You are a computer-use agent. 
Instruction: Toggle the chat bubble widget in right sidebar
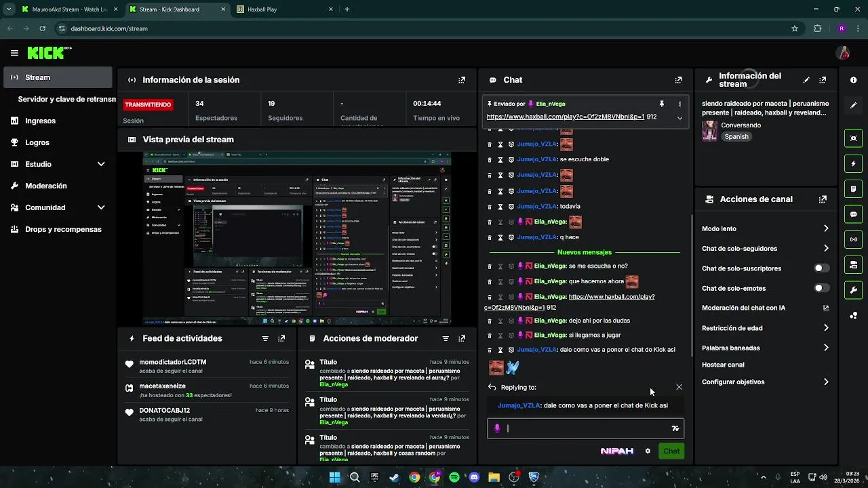[x=853, y=214]
